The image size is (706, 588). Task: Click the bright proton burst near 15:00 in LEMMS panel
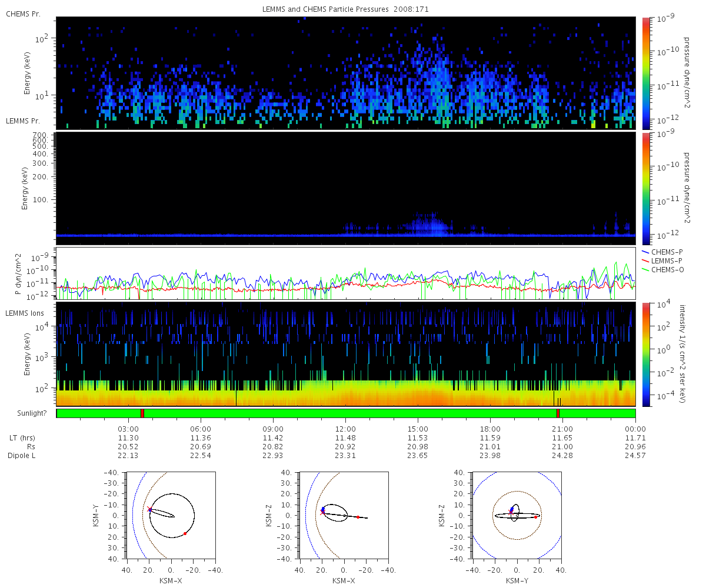[429, 223]
